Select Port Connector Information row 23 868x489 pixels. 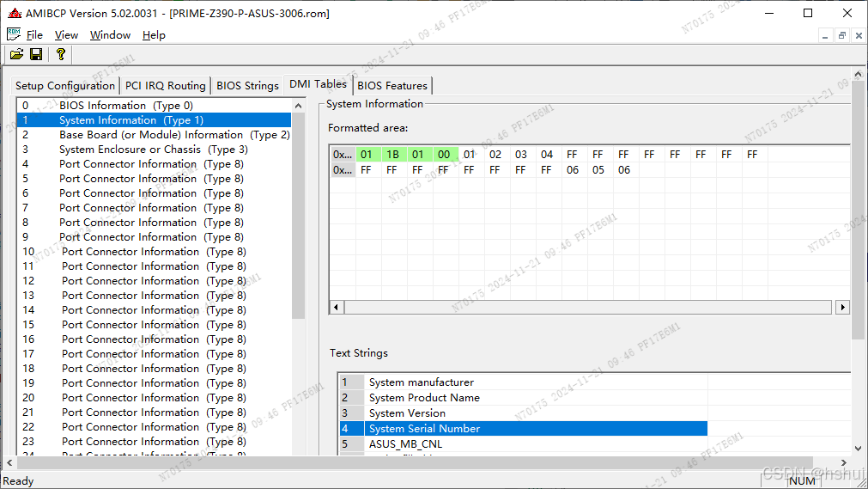[154, 442]
